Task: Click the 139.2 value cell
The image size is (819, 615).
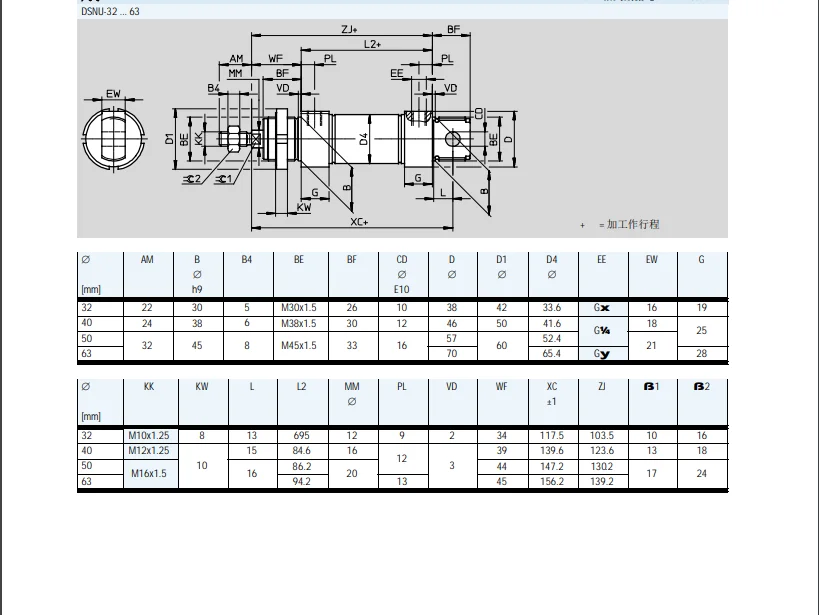Action: [x=602, y=481]
